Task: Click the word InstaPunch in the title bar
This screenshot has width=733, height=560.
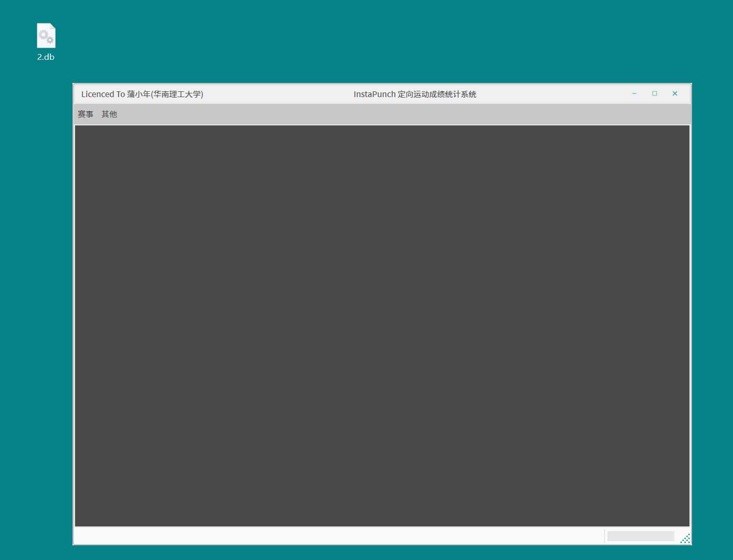Action: 374,94
